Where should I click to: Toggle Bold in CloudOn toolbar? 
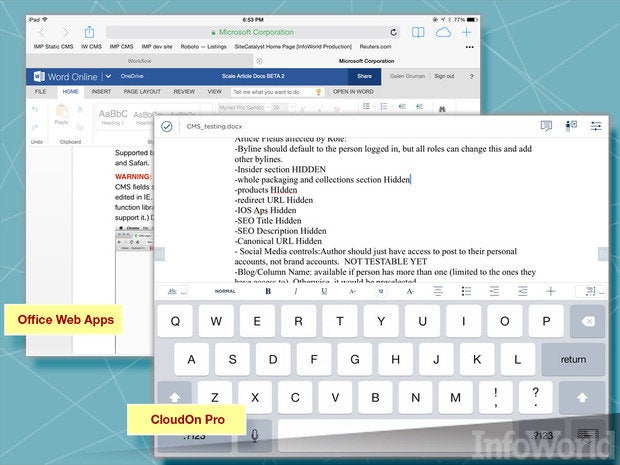pyautogui.click(x=268, y=291)
